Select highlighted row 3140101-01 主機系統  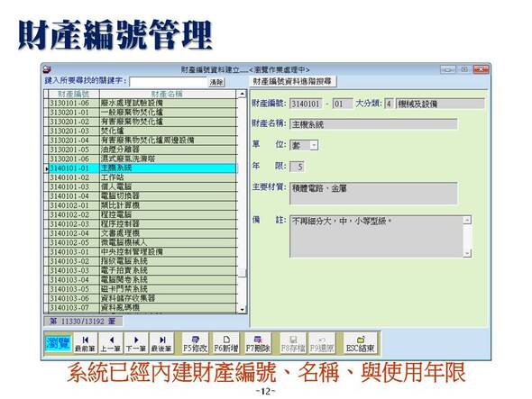[142, 168]
